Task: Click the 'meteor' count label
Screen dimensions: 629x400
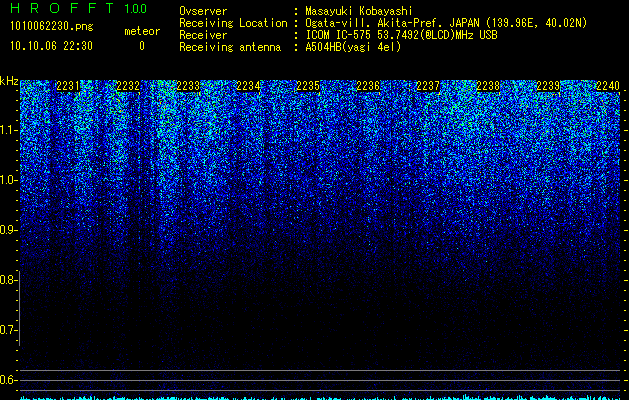Action: [x=142, y=31]
